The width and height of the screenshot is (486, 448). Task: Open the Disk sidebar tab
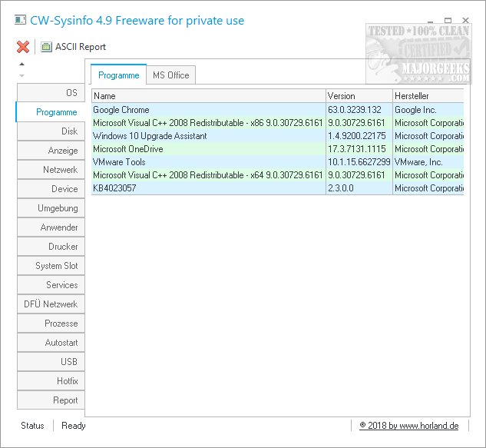(x=50, y=131)
